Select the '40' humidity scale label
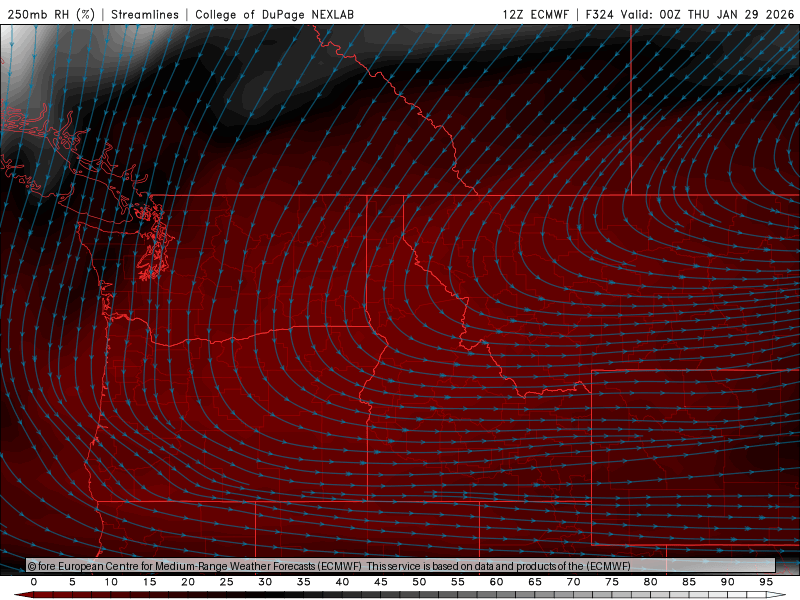Image resolution: width=800 pixels, height=600 pixels. pos(342,582)
